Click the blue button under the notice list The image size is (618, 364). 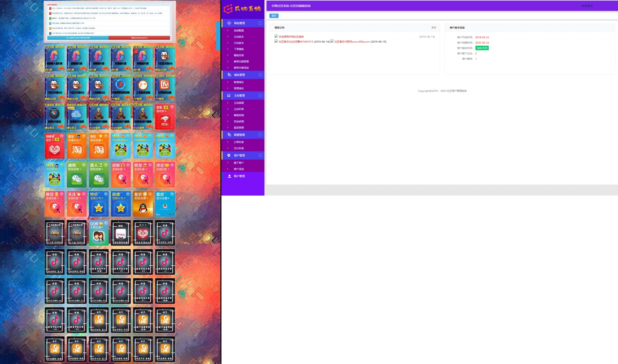78,38
